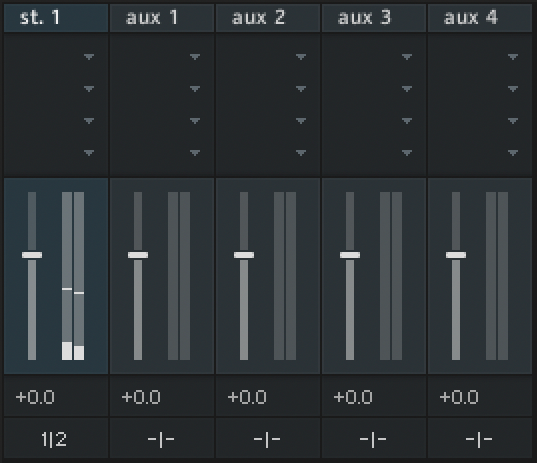537x463 pixels.
Task: Open second insert slot dropdown on aux 2
Action: point(301,89)
